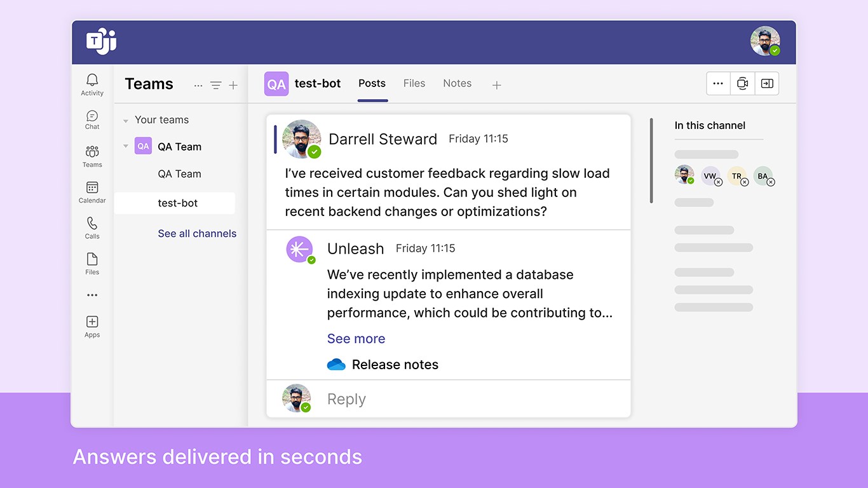Image resolution: width=868 pixels, height=488 pixels.
Task: Click See all channels link
Action: (197, 234)
